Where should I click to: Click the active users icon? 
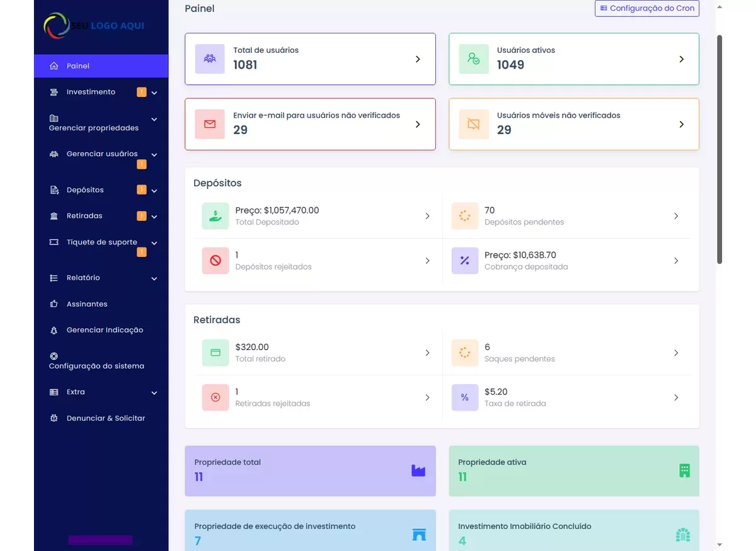tap(474, 59)
